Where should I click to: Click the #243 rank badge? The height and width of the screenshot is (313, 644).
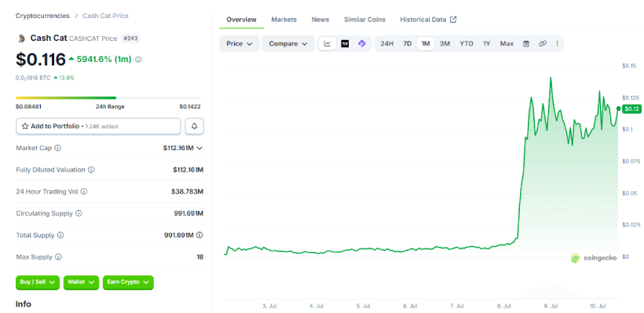[x=131, y=39]
